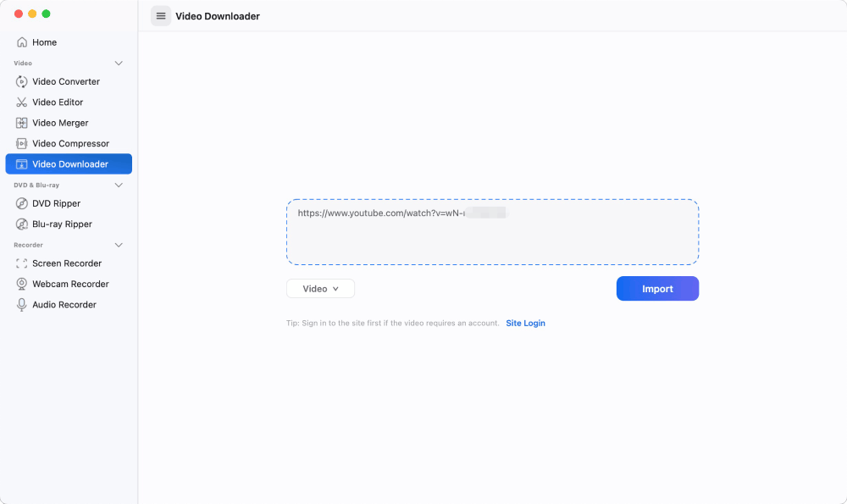Open the Video Merger label
The height and width of the screenshot is (504, 847).
[60, 123]
